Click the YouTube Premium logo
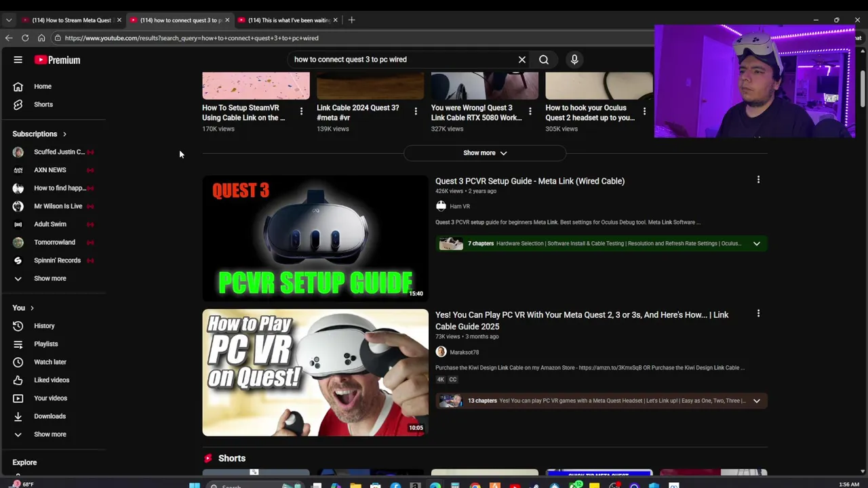 pyautogui.click(x=58, y=60)
